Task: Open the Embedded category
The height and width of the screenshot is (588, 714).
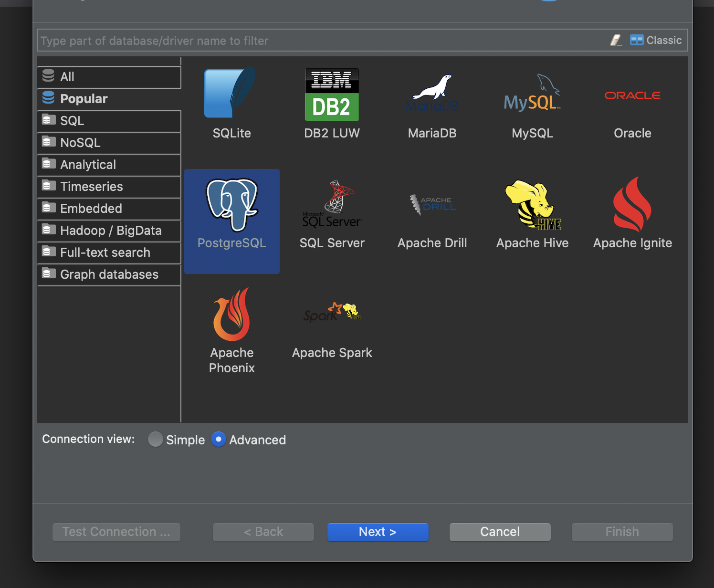Action: 109,209
